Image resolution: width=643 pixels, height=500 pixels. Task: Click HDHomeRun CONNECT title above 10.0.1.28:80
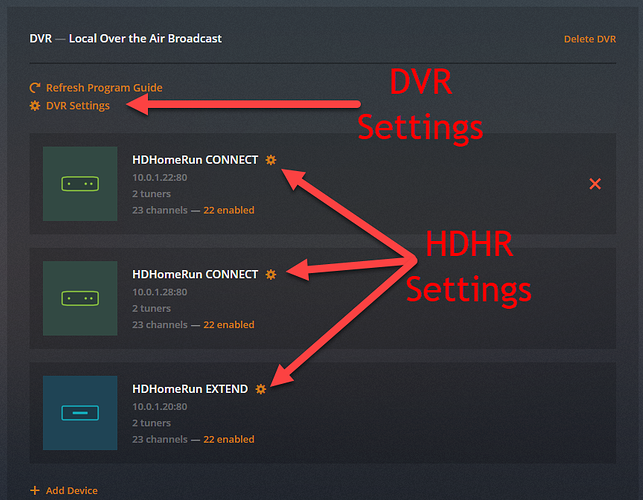coord(195,274)
